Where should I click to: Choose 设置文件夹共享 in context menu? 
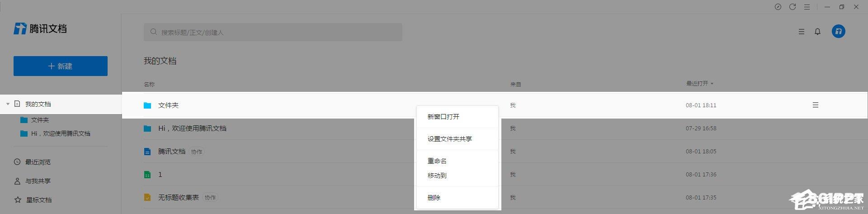450,139
